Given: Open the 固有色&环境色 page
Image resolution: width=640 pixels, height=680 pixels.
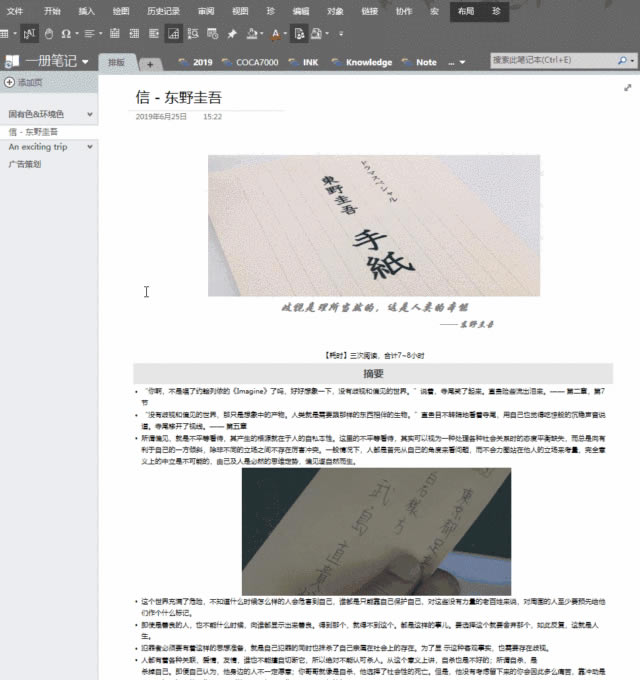Looking at the screenshot, I should [36, 114].
